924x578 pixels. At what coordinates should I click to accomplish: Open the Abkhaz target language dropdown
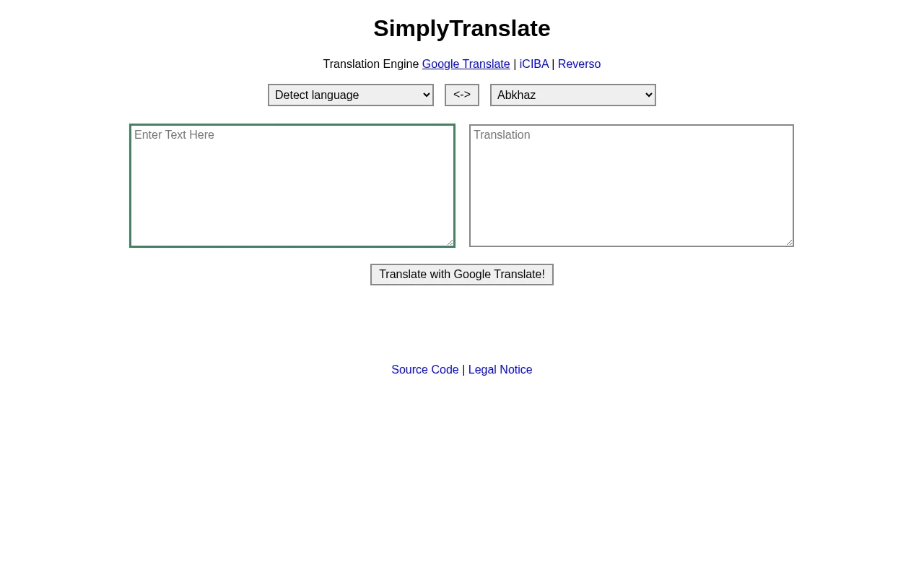click(573, 95)
